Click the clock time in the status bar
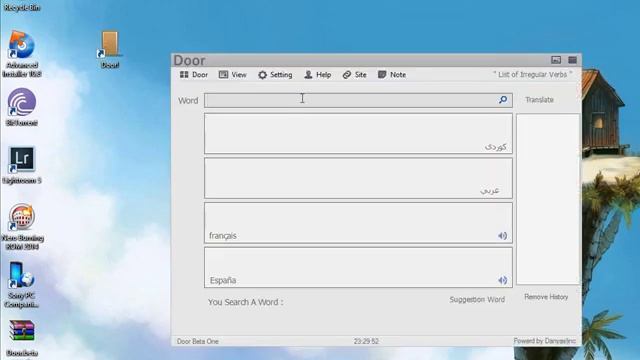 [366, 341]
